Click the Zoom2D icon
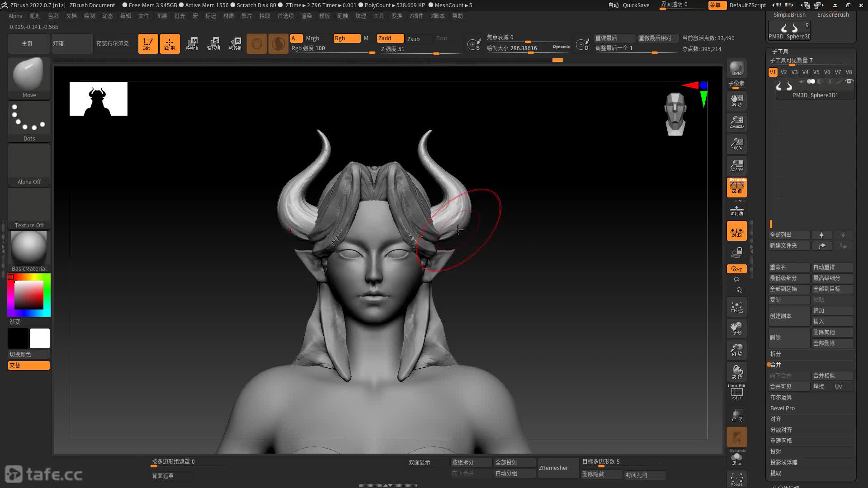 click(x=737, y=122)
